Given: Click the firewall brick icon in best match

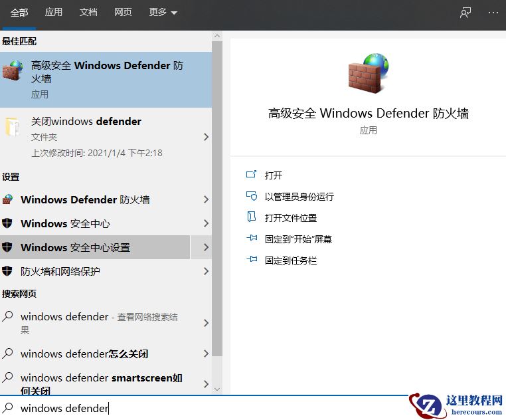Looking at the screenshot, I should [x=13, y=70].
